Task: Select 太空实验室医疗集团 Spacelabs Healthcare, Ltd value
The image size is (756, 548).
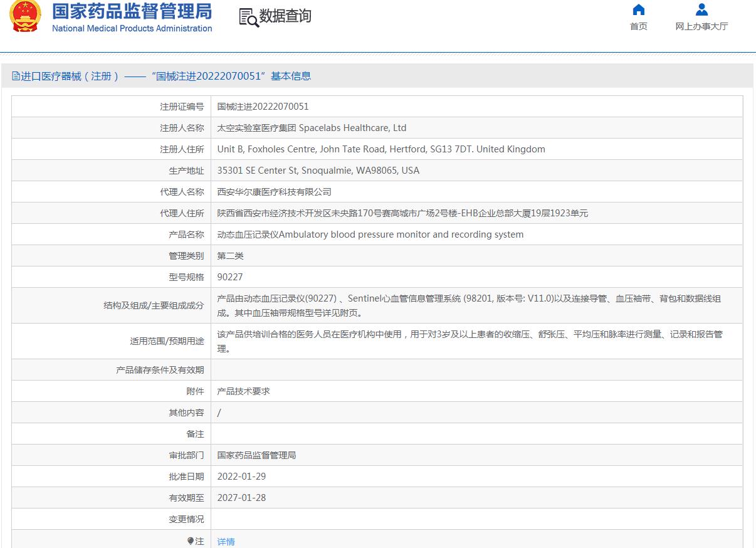Action: tap(312, 128)
